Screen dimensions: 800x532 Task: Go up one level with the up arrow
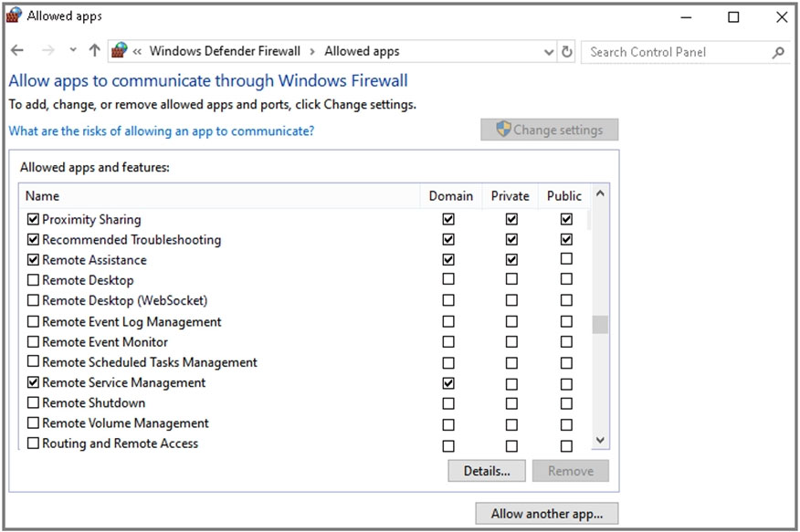94,50
